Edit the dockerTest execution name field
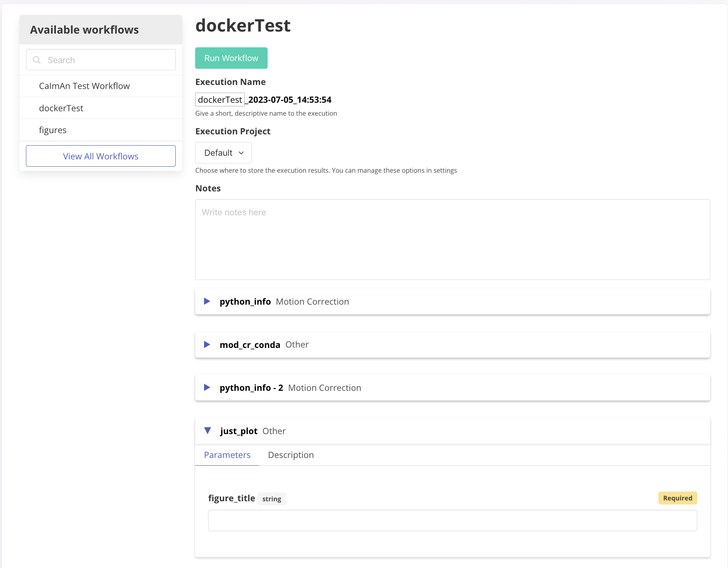Screen dimensions: 728x568 (220, 100)
